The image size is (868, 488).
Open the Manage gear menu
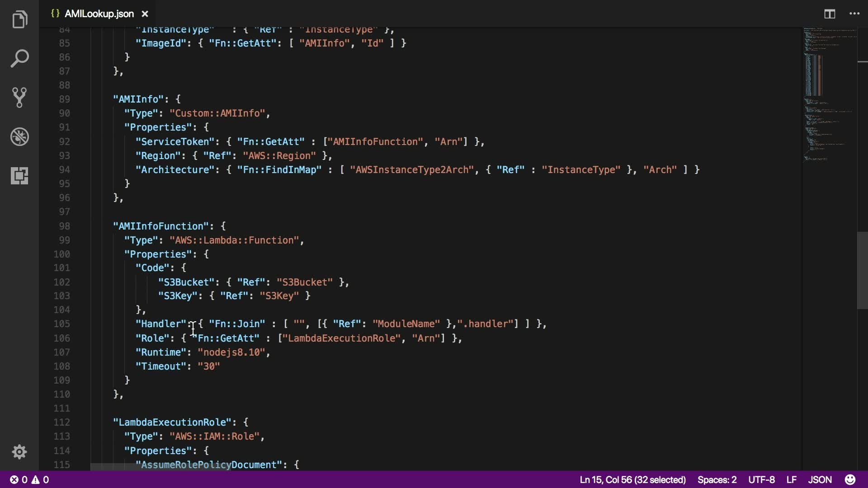pyautogui.click(x=19, y=452)
